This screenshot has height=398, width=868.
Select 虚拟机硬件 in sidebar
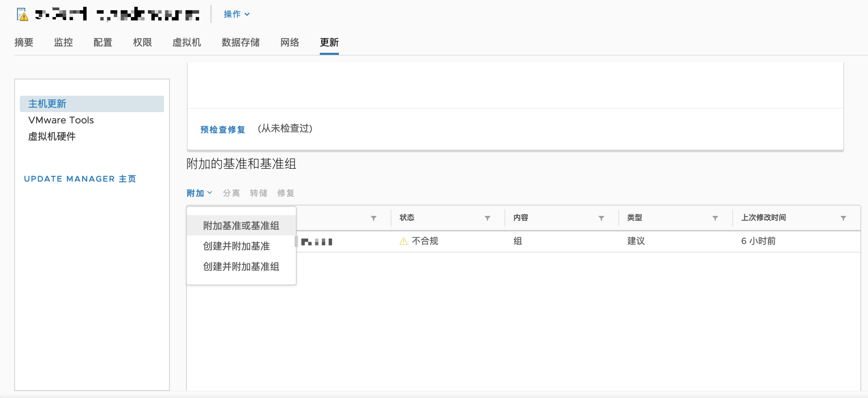(52, 136)
